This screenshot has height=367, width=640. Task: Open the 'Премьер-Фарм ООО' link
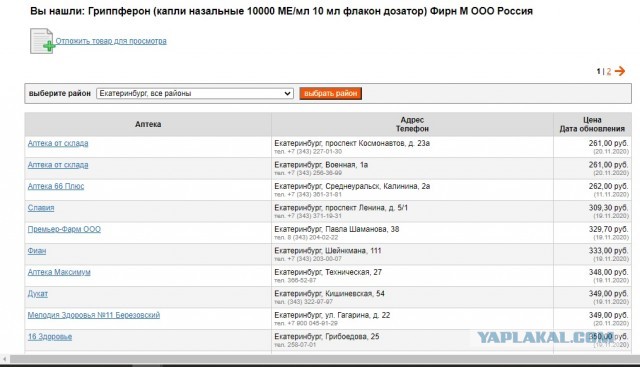[64, 229]
